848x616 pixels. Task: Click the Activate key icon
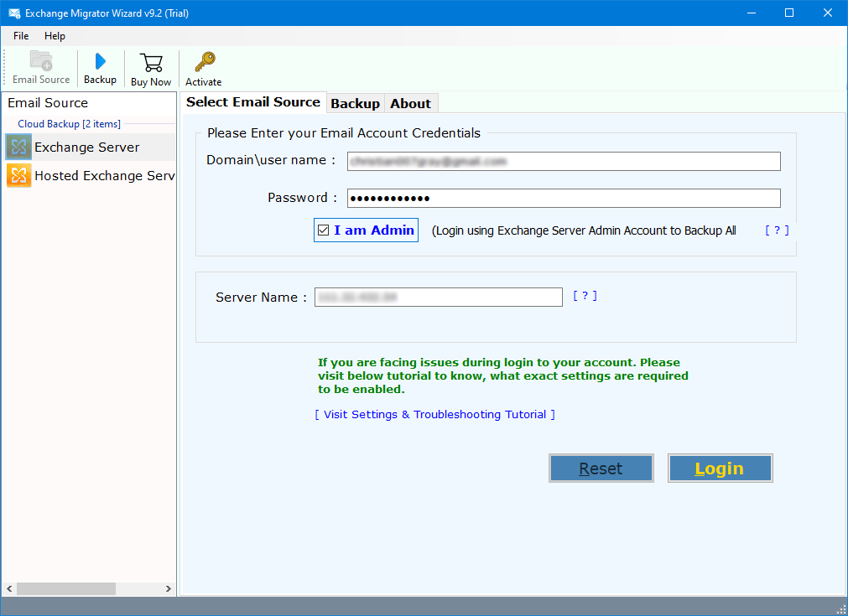coord(205,62)
